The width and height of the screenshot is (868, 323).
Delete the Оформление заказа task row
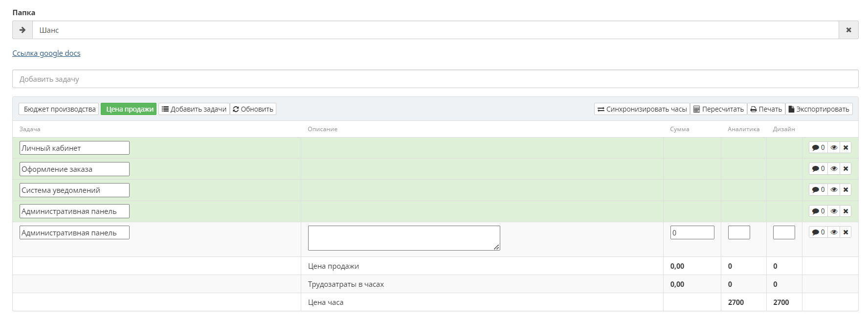pos(846,169)
